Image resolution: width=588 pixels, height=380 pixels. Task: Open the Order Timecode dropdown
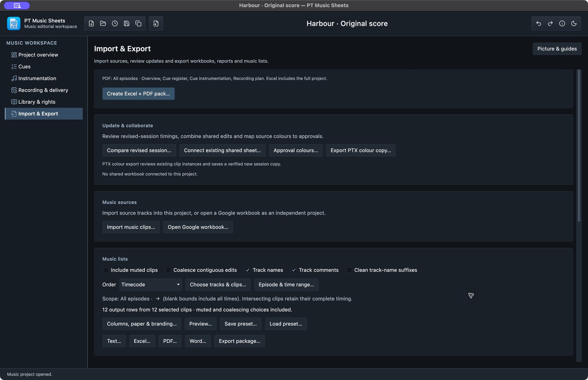tap(151, 285)
